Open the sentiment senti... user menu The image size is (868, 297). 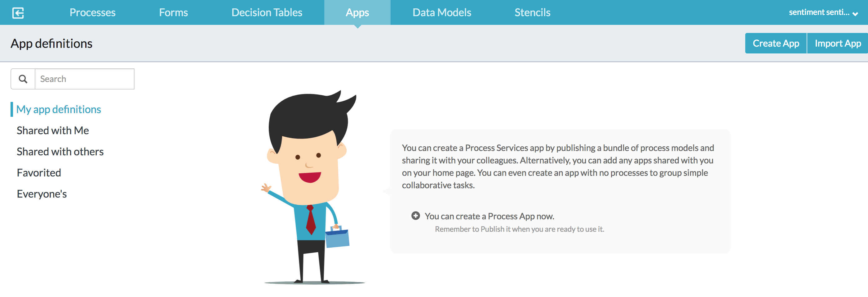pyautogui.click(x=823, y=12)
